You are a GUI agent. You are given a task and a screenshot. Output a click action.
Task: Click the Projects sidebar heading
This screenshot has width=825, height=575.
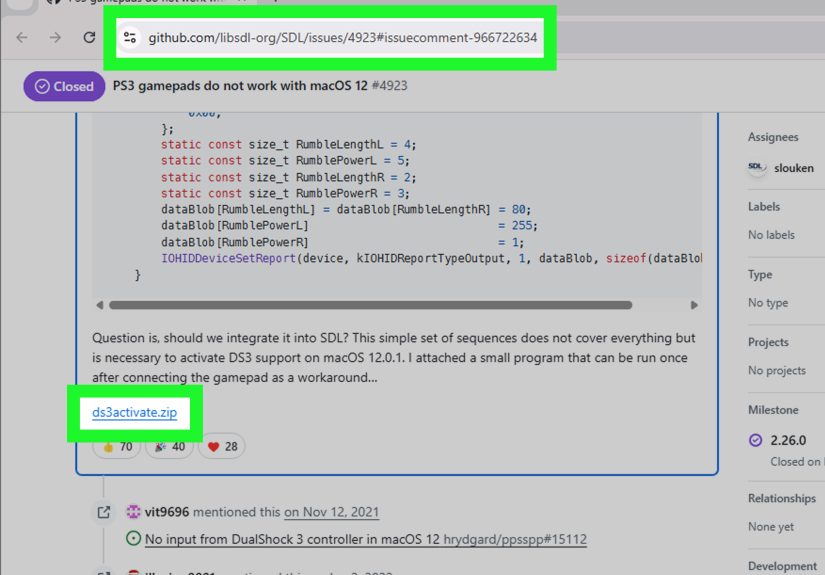(768, 342)
